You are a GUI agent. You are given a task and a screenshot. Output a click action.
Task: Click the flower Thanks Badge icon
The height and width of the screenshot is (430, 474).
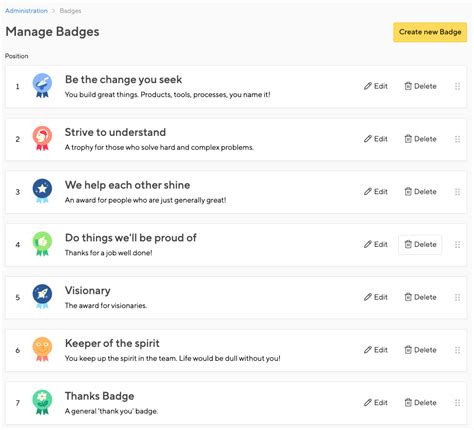pos(42,402)
